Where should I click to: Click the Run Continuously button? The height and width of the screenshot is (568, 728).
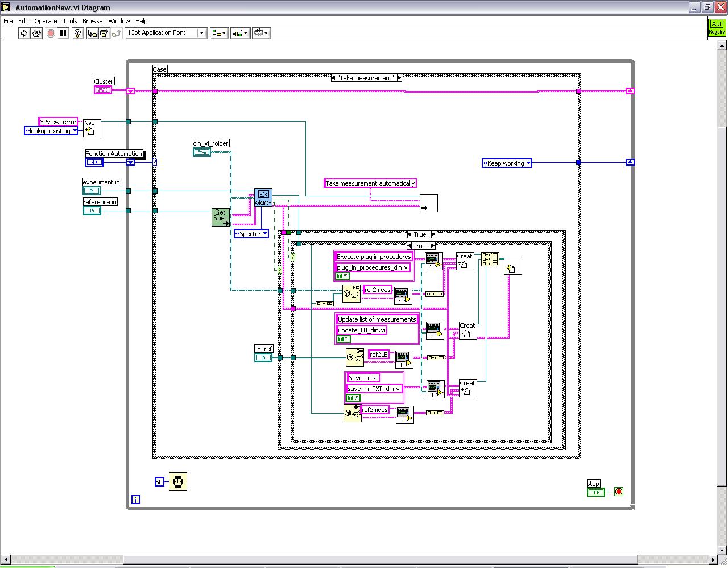click(x=36, y=33)
